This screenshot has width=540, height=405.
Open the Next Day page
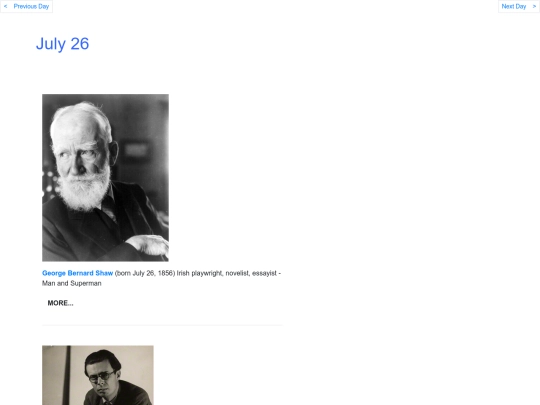click(x=513, y=6)
